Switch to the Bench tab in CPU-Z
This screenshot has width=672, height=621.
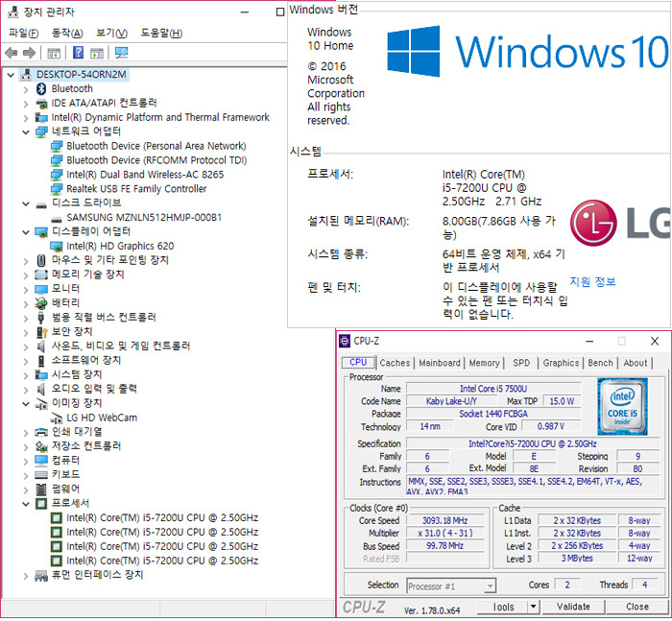(x=600, y=363)
